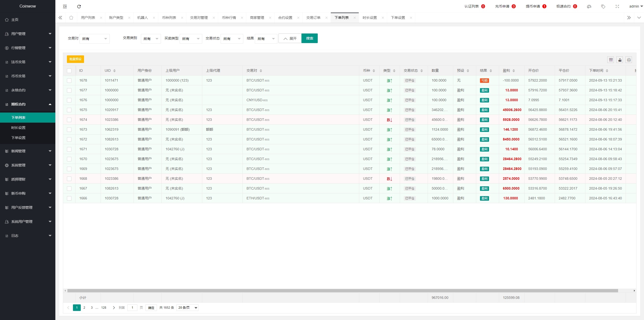Image resolution: width=644 pixels, height=320 pixels.
Task: Click the export table icon
Action: pyautogui.click(x=620, y=60)
